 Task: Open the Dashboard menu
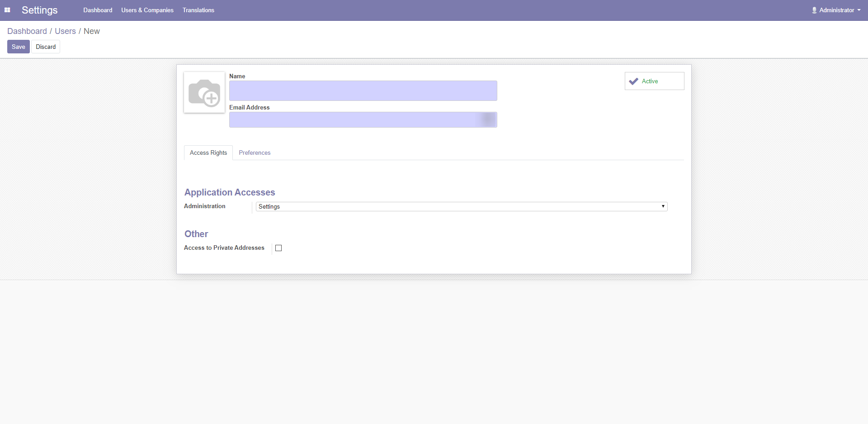(98, 10)
